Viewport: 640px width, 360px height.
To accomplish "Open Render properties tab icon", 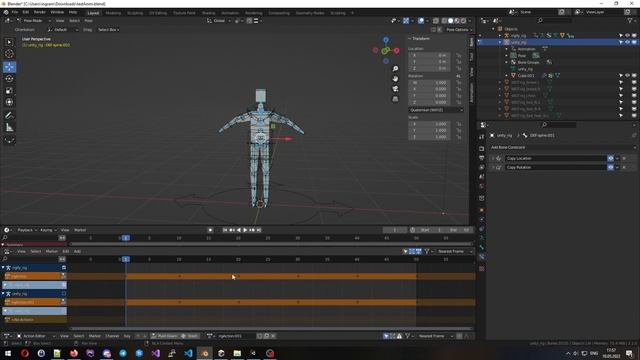I will [482, 149].
